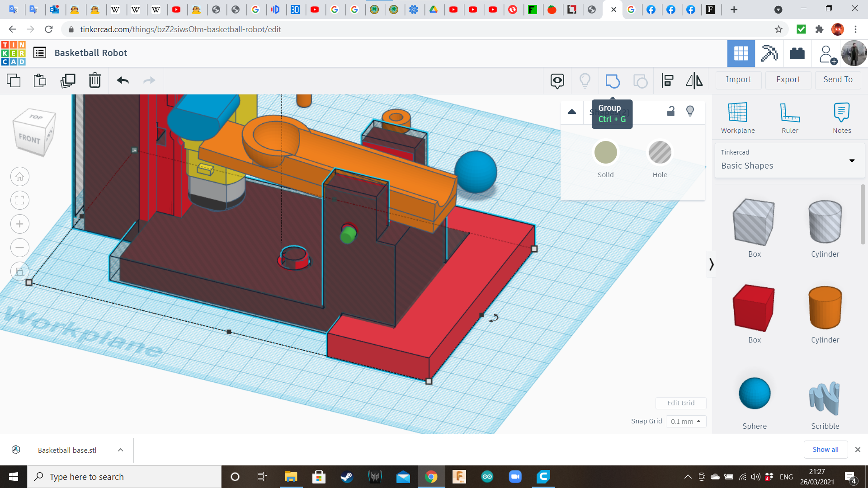Undo the last action

[x=123, y=81]
